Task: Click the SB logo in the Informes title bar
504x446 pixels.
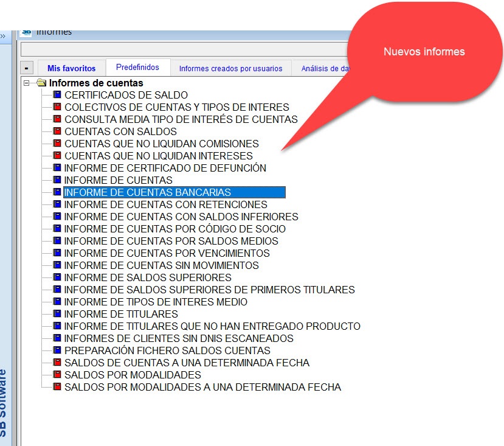Action: click(x=27, y=32)
